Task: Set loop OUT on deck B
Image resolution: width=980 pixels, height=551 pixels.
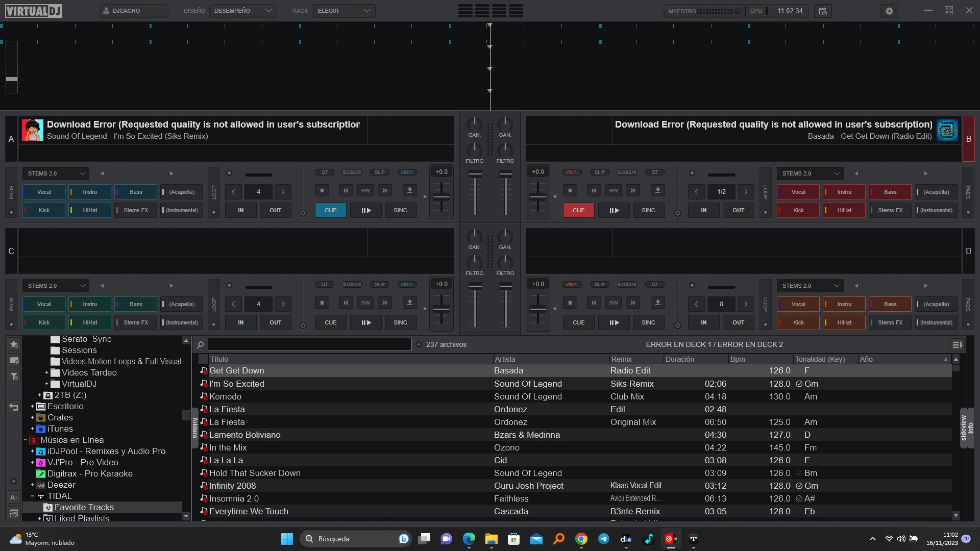Action: tap(738, 210)
